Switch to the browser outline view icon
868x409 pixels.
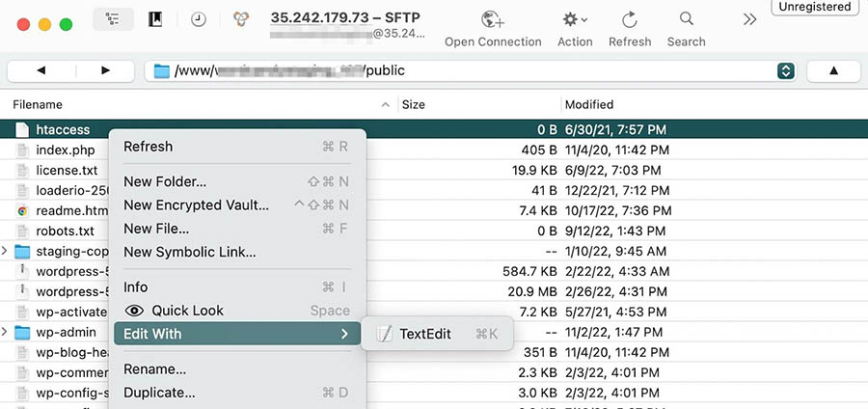[113, 19]
